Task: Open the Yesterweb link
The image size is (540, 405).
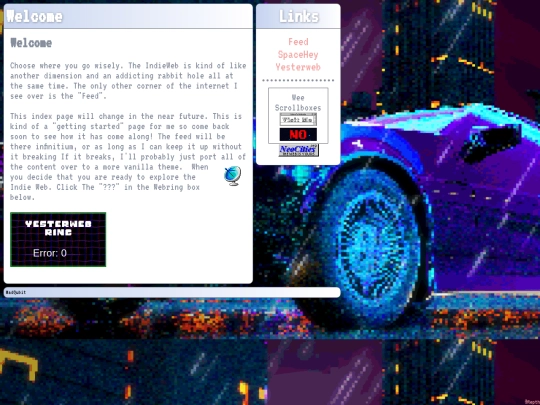Action: pyautogui.click(x=298, y=67)
